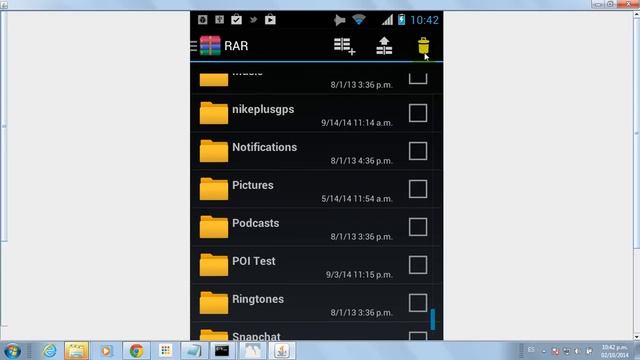Tap the phone clock showing 10:42
Image resolution: width=640 pixels, height=360 pixels.
point(424,20)
